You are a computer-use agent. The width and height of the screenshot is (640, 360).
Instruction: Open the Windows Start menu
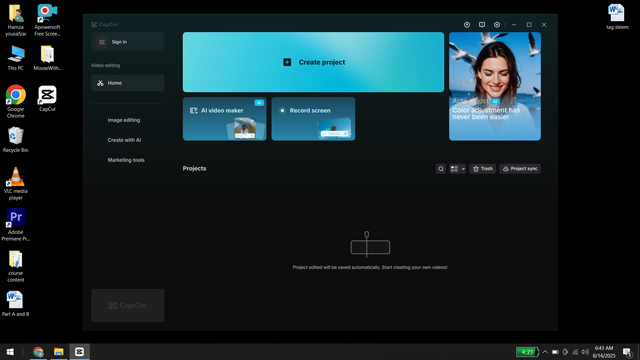[x=10, y=351]
